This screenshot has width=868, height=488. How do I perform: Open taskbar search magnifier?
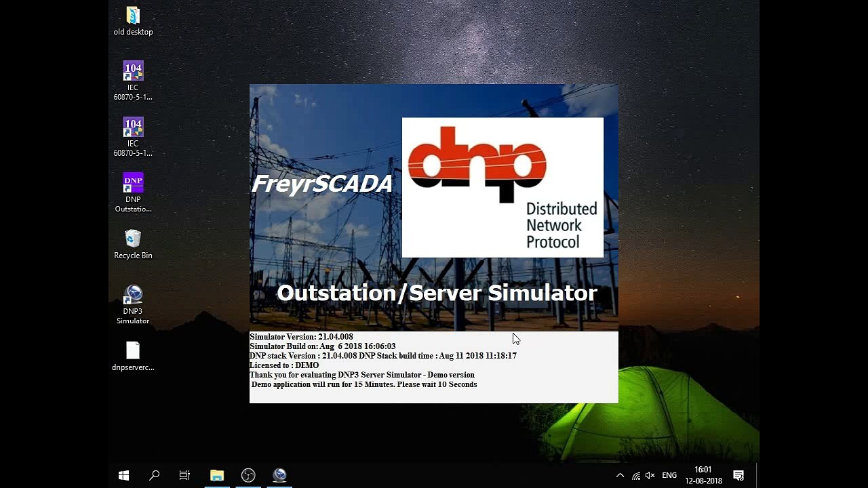coord(154,476)
